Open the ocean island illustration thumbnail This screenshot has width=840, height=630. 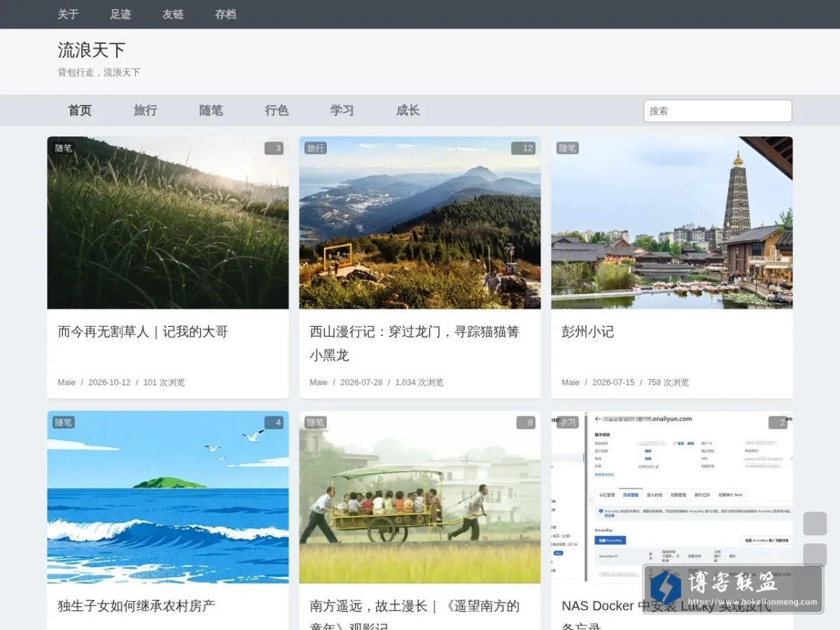[x=168, y=497]
